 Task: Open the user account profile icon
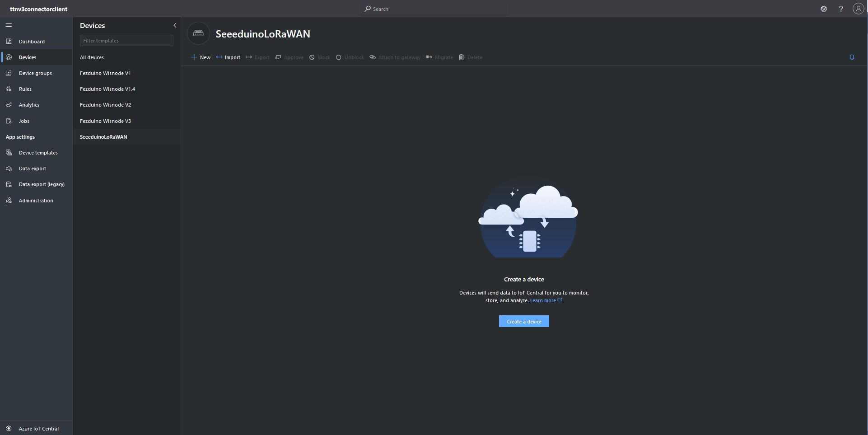(x=858, y=9)
